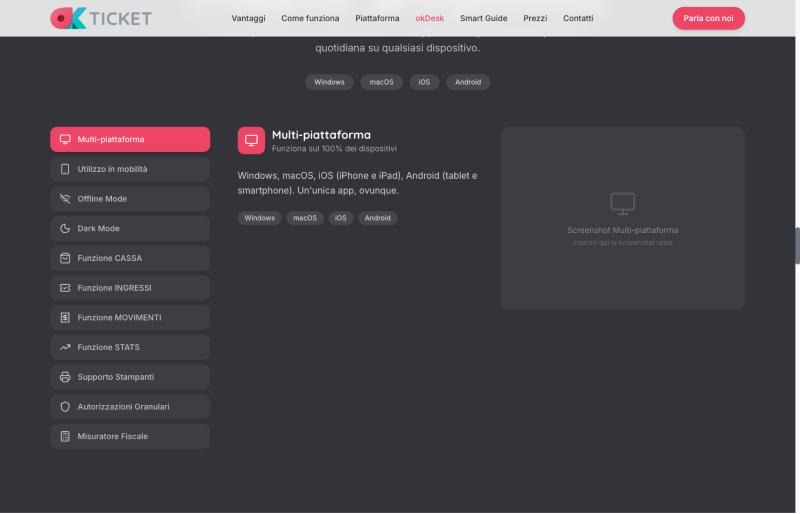This screenshot has height=514, width=800.
Task: Click the ticket icon beside Funzione INGRESSI
Action: [65, 288]
